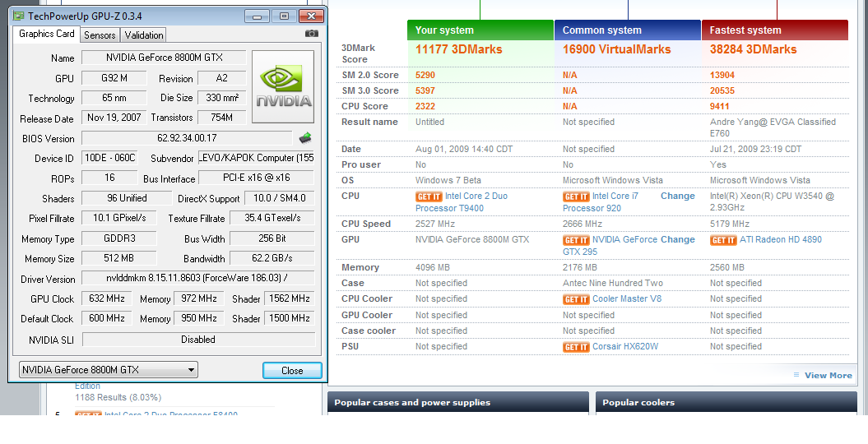
Task: Select the Common system column header
Action: [628, 30]
